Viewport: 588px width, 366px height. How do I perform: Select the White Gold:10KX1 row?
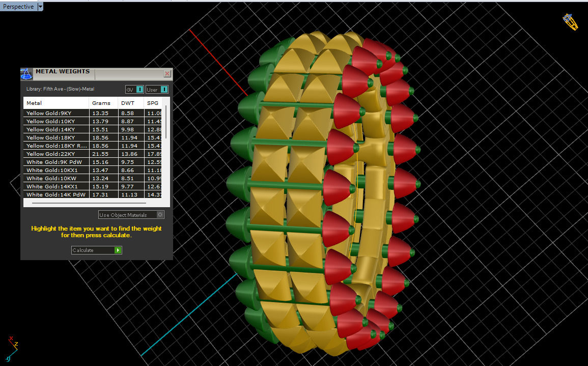(x=93, y=170)
